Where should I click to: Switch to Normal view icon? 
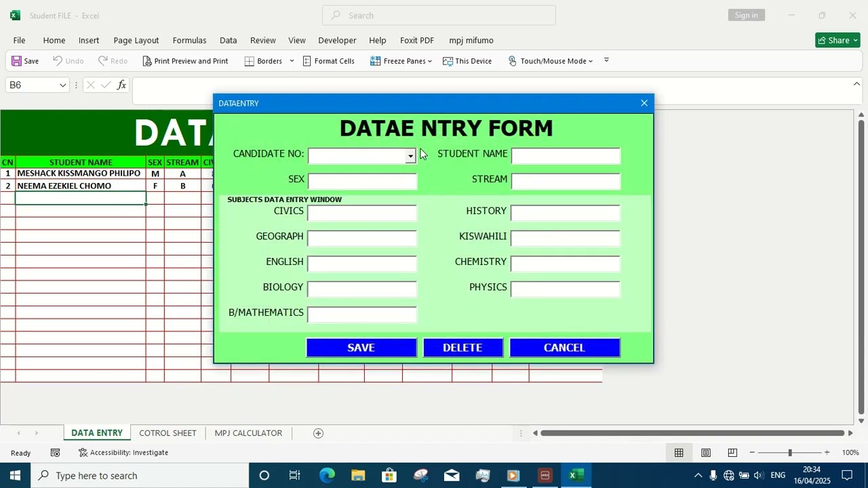679,453
